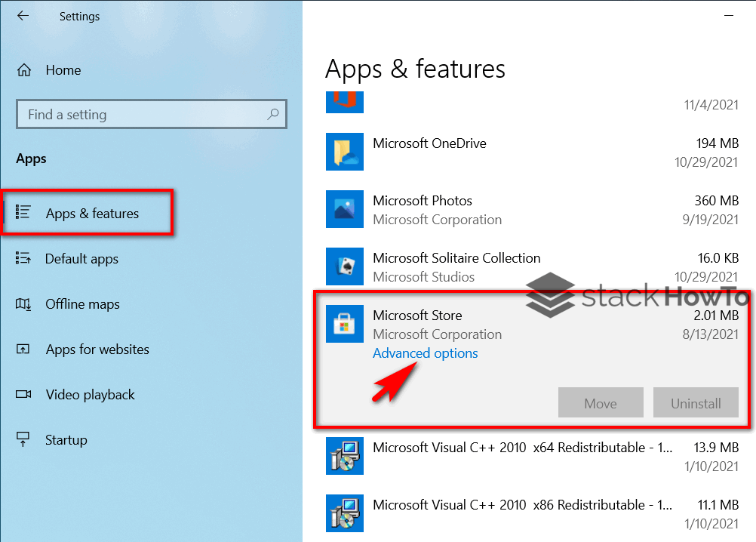The height and width of the screenshot is (542, 756).
Task: Open the Startup section
Action: (x=66, y=440)
